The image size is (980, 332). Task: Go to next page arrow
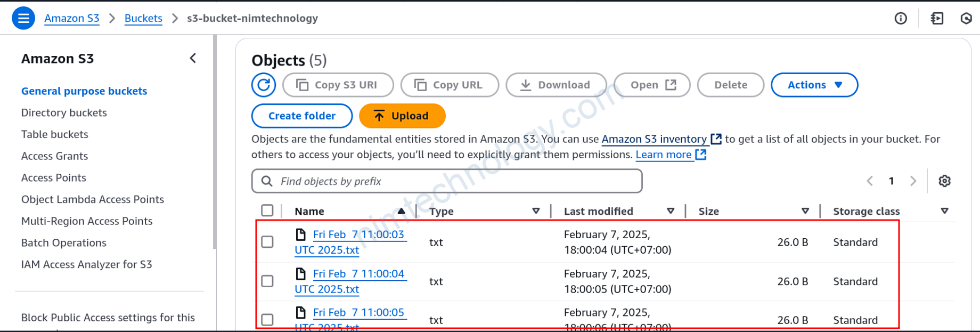913,181
